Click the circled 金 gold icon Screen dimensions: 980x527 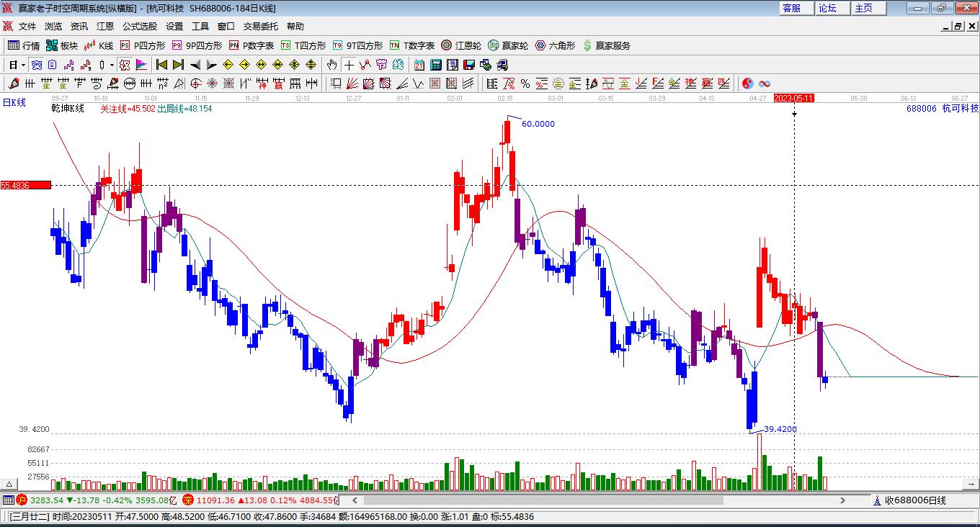tap(558, 84)
